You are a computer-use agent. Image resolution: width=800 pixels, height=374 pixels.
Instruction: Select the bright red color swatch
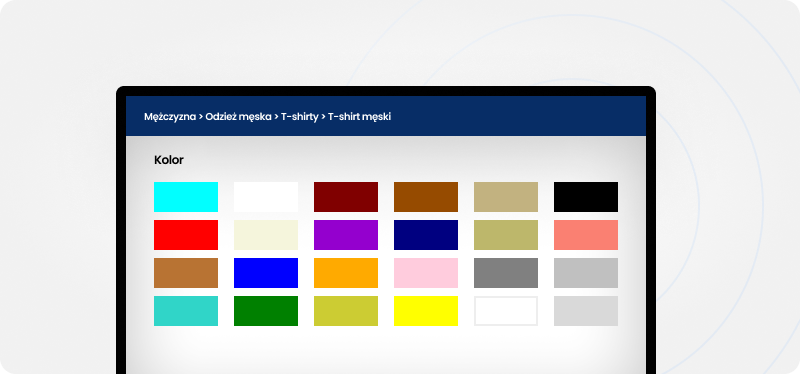click(x=186, y=235)
